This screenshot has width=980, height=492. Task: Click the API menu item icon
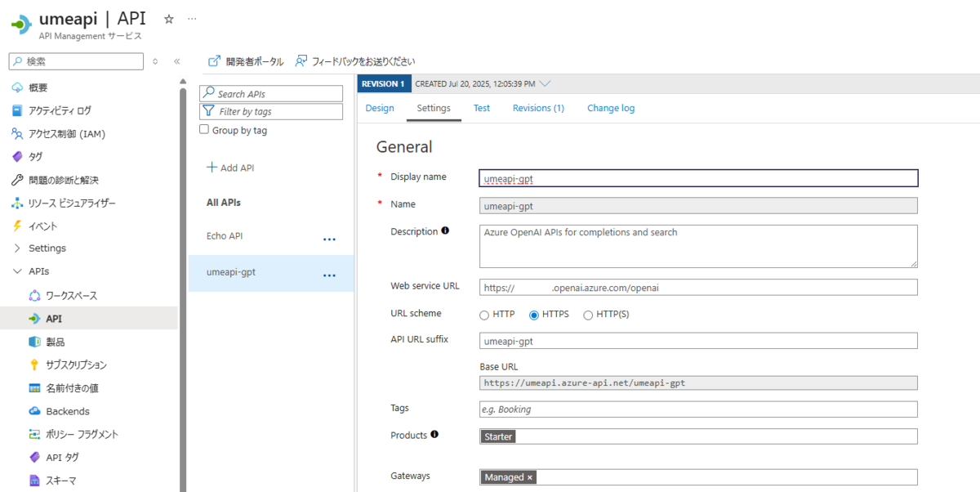point(34,319)
